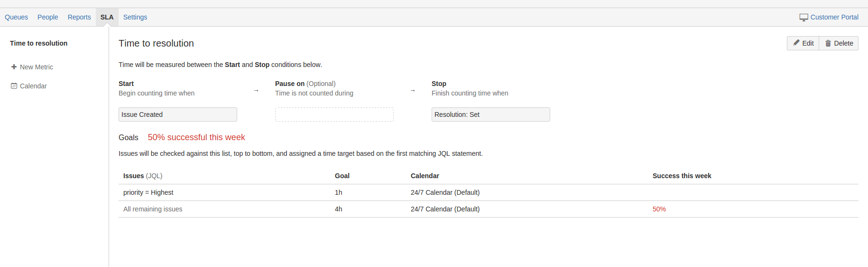Click the Issue Created start condition box

click(177, 114)
